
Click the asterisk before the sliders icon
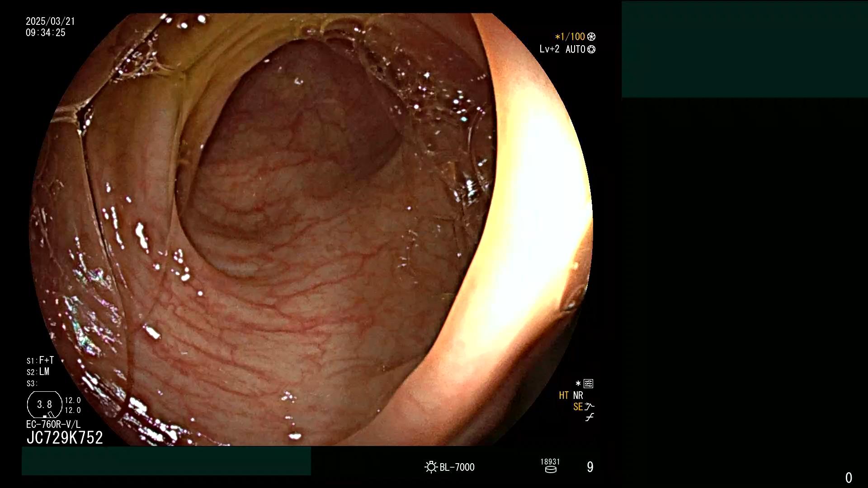[x=578, y=384]
